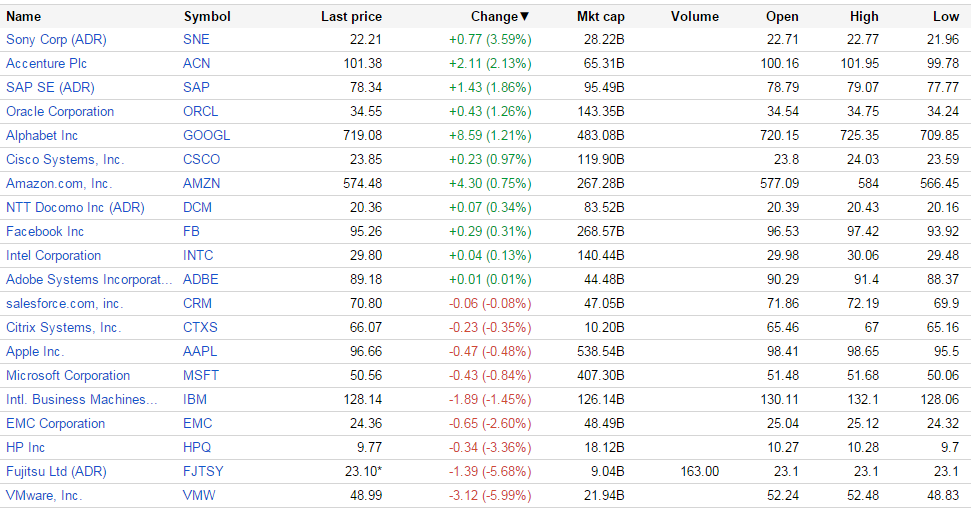Viewport: 971px width, 509px height.
Task: Open VMware, Inc. stock page
Action: click(x=44, y=495)
